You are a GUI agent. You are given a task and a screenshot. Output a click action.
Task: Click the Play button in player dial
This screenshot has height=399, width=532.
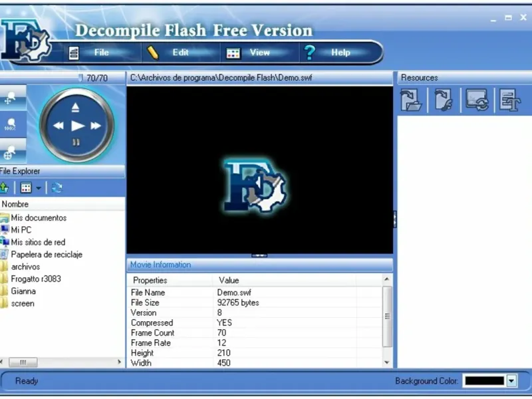(78, 126)
